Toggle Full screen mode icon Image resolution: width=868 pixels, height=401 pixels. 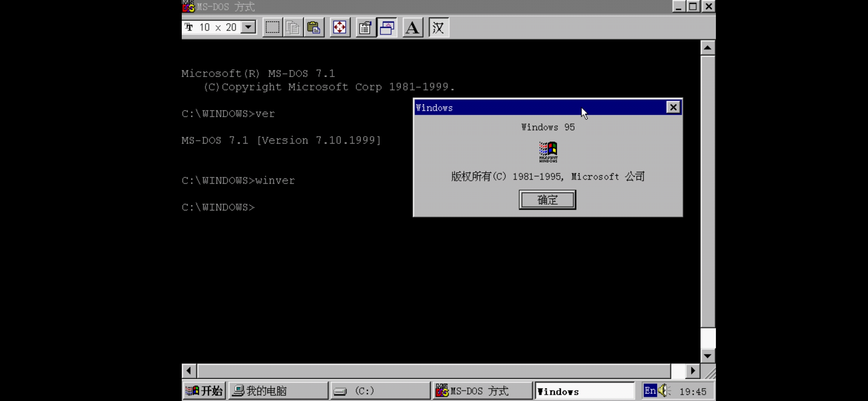pos(340,27)
